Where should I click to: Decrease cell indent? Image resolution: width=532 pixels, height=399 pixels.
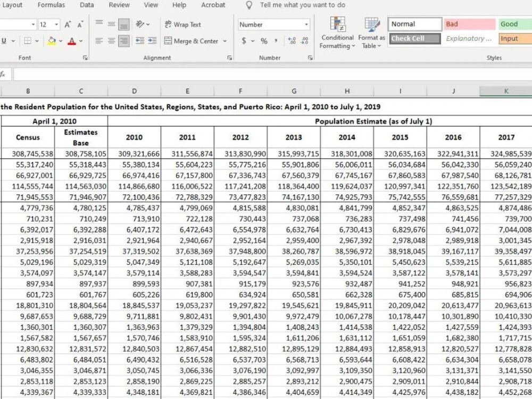tap(140, 41)
